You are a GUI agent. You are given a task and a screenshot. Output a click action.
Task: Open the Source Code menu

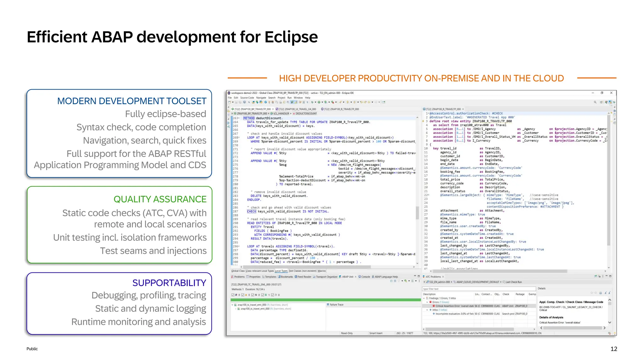(x=247, y=98)
